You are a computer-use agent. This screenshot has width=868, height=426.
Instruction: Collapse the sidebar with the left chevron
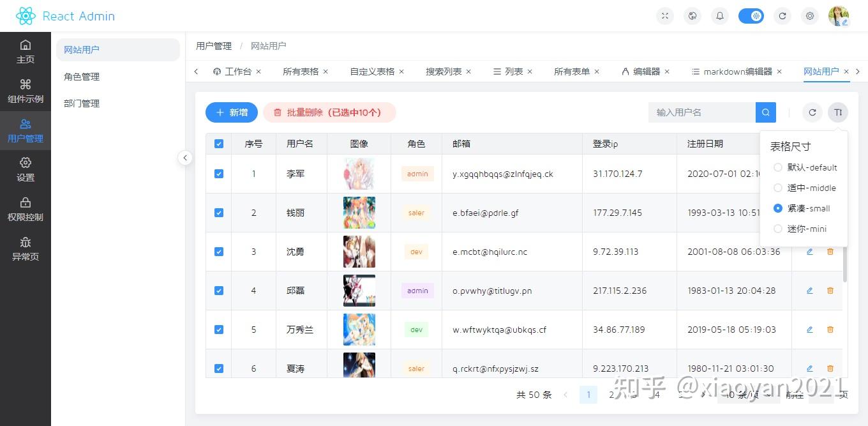point(185,157)
